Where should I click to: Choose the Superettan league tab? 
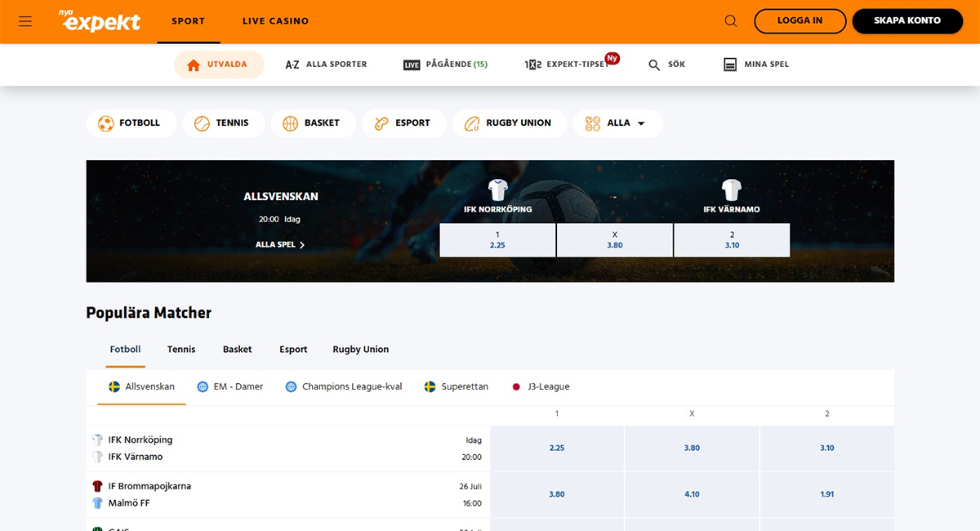pos(457,387)
